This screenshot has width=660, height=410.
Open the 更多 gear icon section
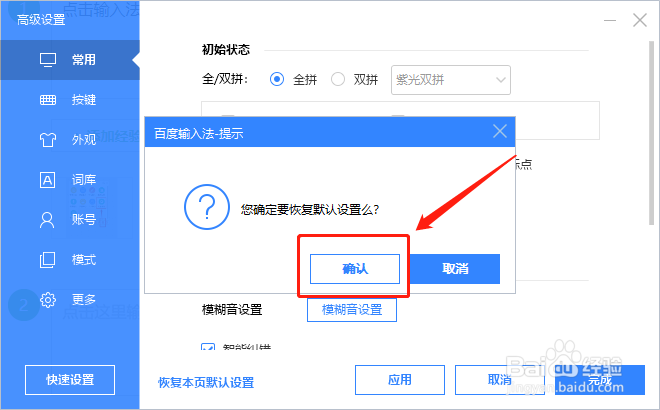(x=48, y=300)
